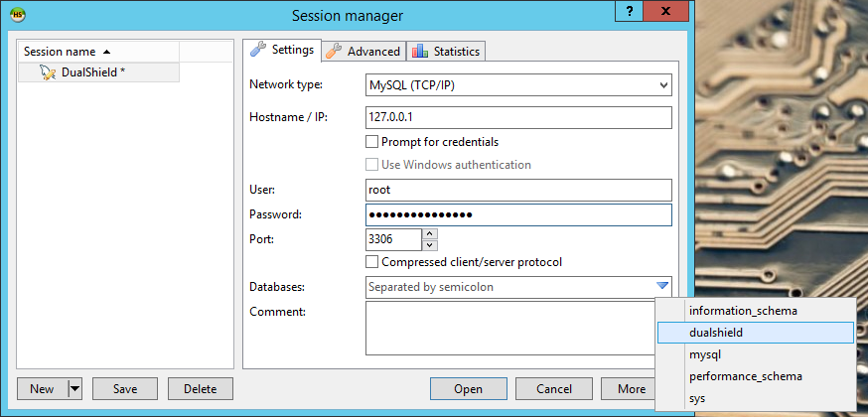This screenshot has width=868, height=417.
Task: Toggle Compressed client/server protocol option
Action: point(373,262)
